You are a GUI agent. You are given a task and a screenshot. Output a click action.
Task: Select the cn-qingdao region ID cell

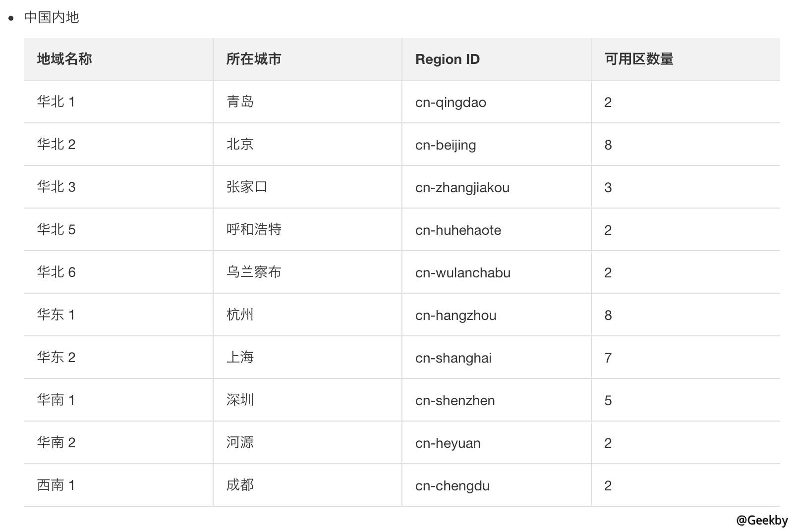pyautogui.click(x=451, y=103)
